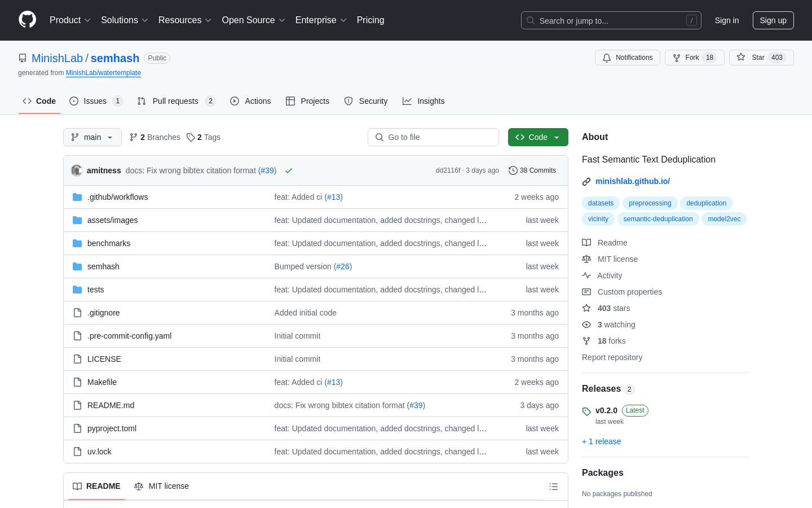Click the model2vec topic tag
Image resolution: width=812 pixels, height=508 pixels.
(x=724, y=219)
